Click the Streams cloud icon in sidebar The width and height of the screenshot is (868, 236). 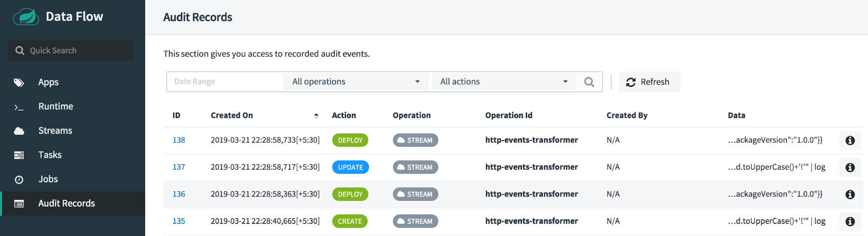[x=19, y=131]
